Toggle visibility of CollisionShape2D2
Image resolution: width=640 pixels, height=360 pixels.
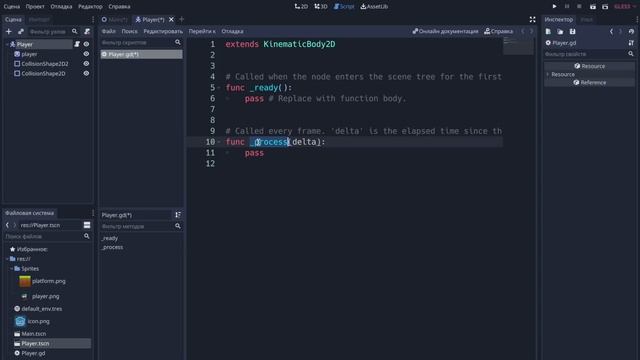tap(86, 64)
